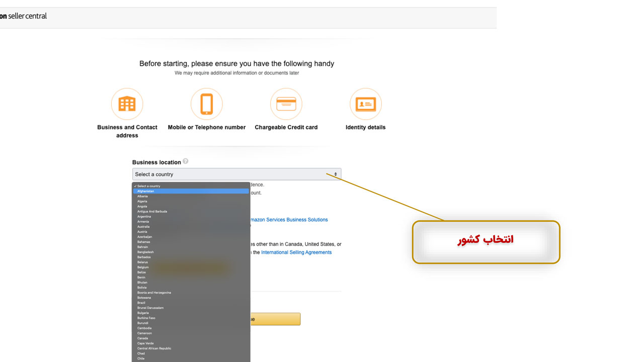
Task: Click the 'Identity details' caption
Action: pos(366,127)
